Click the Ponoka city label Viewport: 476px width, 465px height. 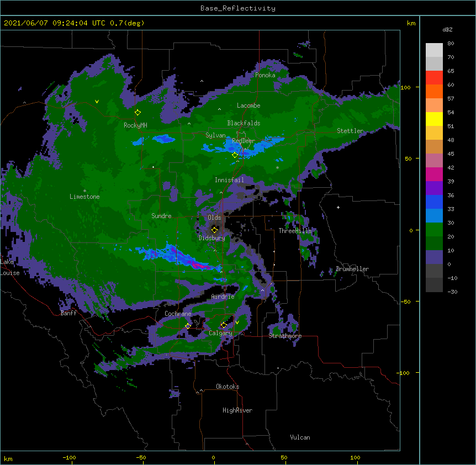pyautogui.click(x=265, y=75)
